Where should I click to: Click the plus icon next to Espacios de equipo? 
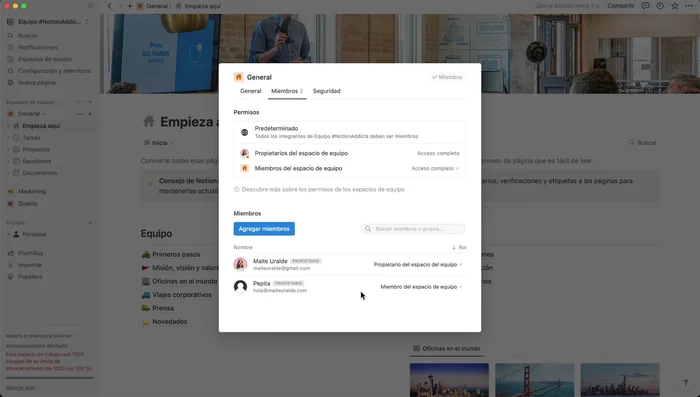coord(90,102)
